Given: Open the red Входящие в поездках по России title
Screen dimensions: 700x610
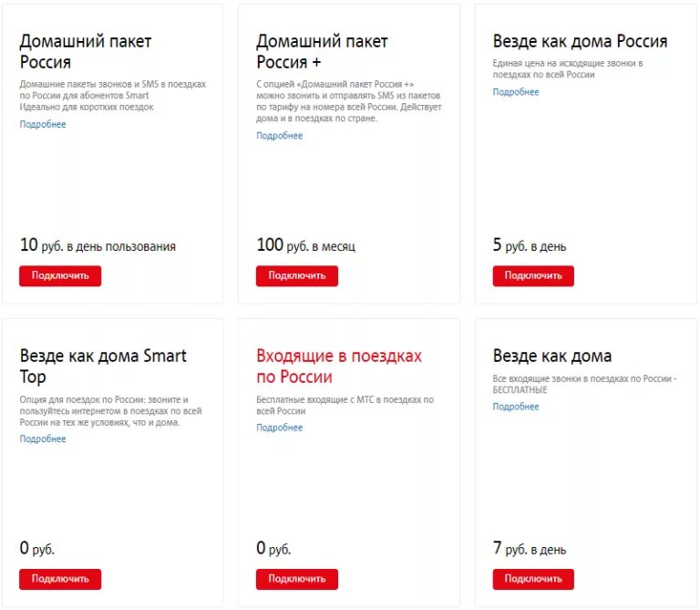Looking at the screenshot, I should coord(339,367).
